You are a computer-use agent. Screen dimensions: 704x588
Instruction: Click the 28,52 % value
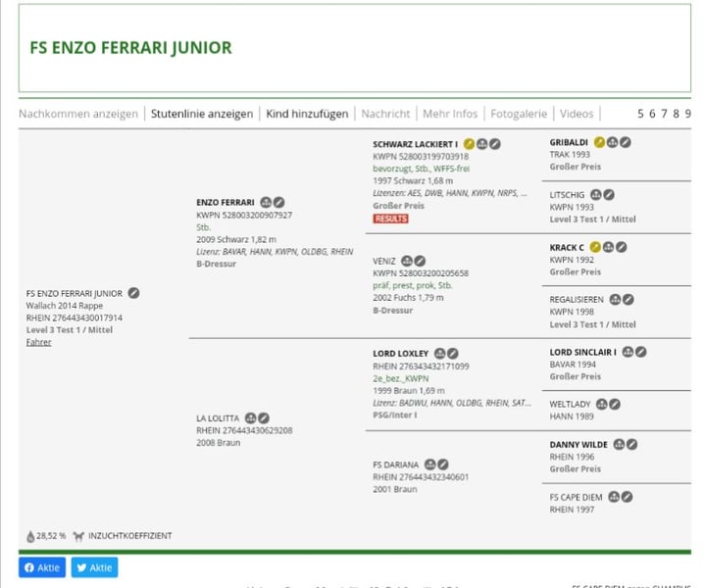click(x=51, y=536)
